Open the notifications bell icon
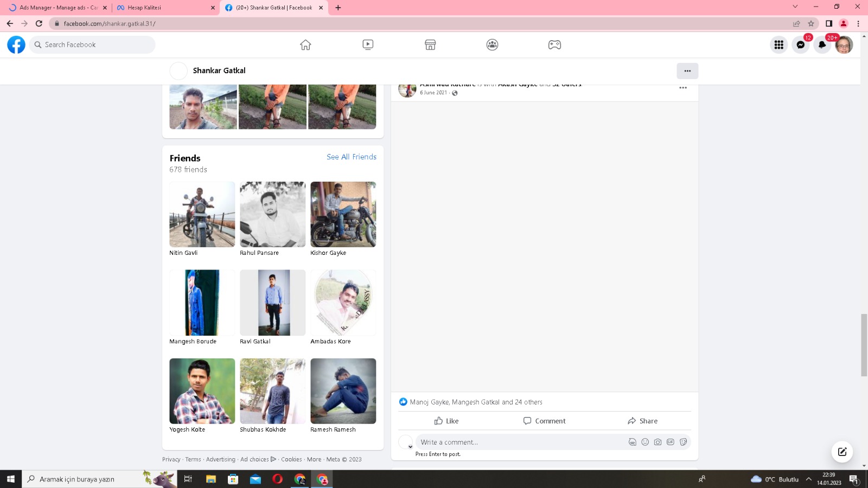 (822, 45)
